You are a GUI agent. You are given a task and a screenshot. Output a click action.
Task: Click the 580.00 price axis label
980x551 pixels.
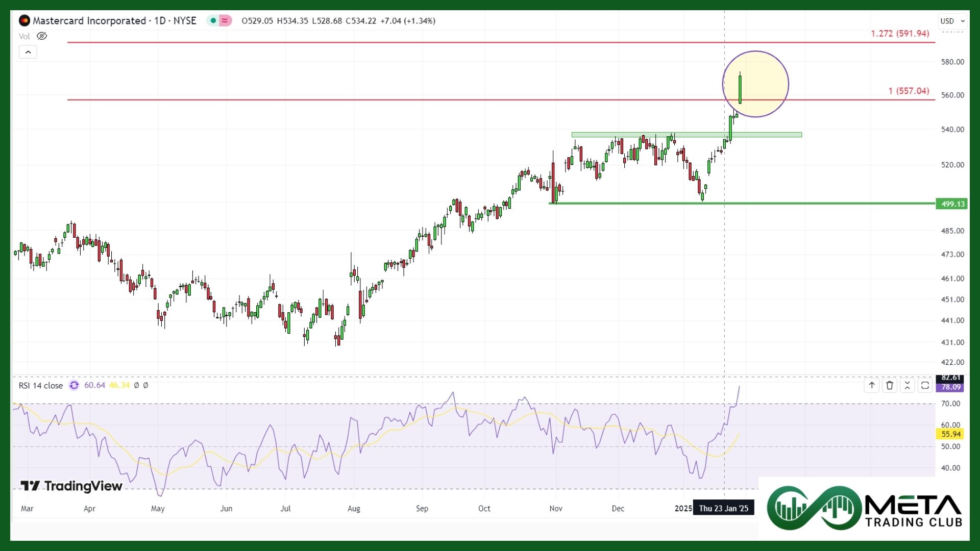pos(952,62)
